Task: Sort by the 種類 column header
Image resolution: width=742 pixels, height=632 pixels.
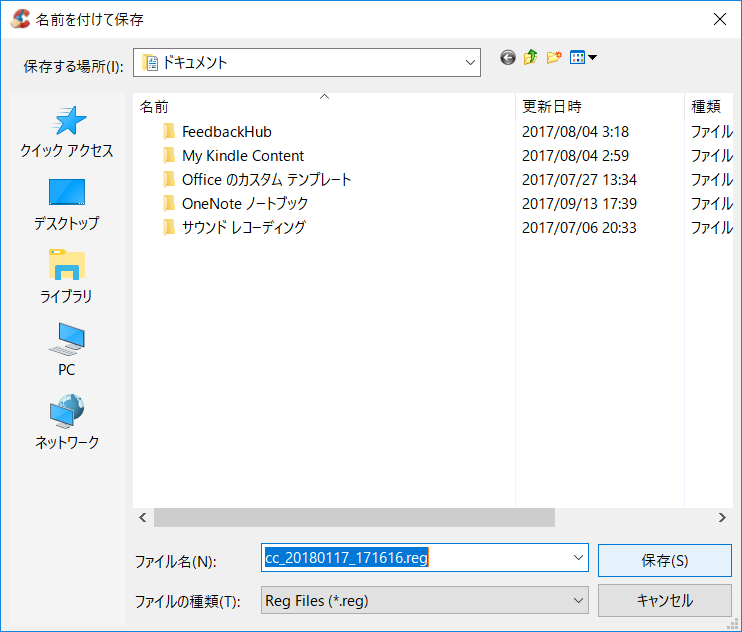Action: pyautogui.click(x=709, y=106)
